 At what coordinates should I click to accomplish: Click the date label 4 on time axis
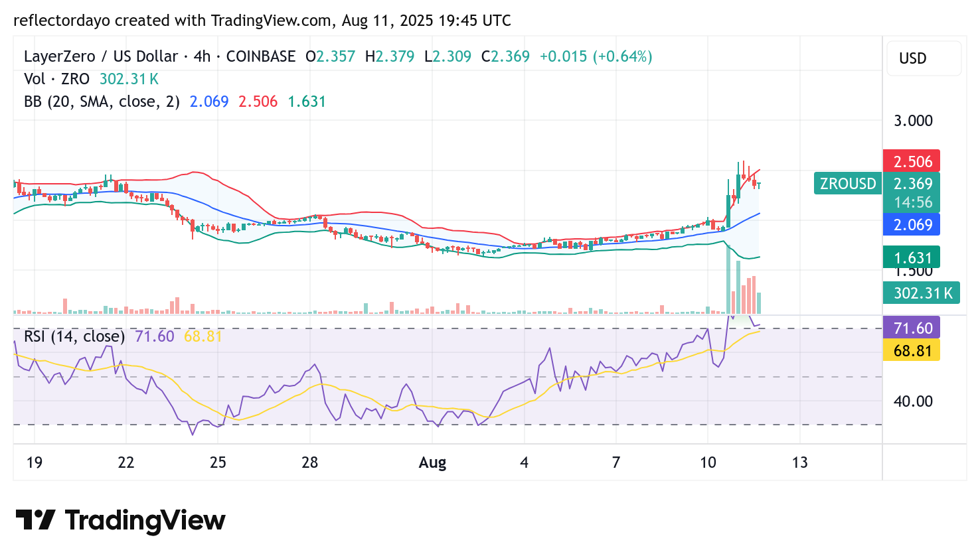coord(524,462)
